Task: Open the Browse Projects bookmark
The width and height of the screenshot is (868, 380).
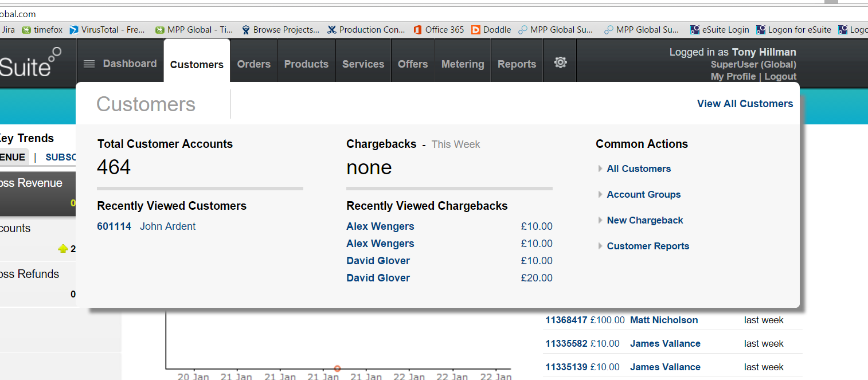Action: click(280, 30)
